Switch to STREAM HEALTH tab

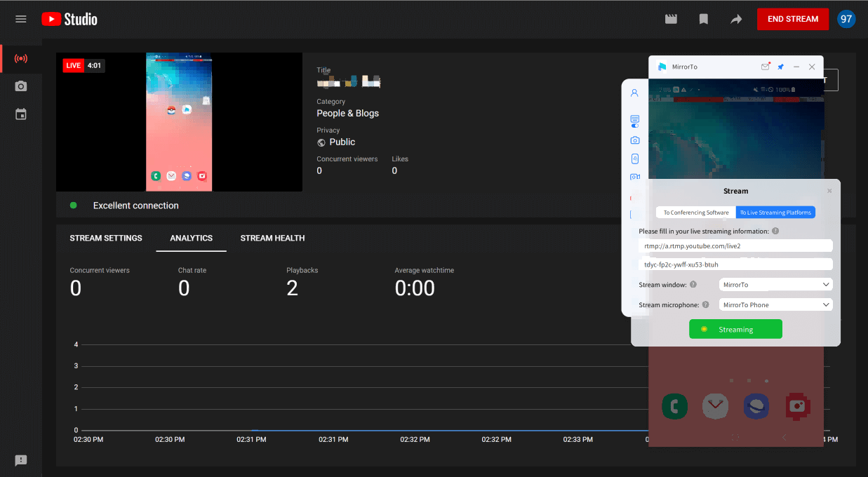(x=272, y=238)
